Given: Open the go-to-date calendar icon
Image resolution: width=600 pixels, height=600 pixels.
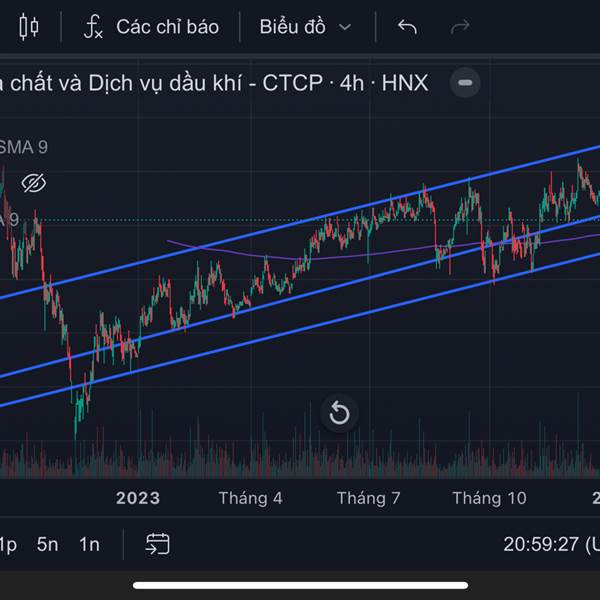Looking at the screenshot, I should [157, 544].
